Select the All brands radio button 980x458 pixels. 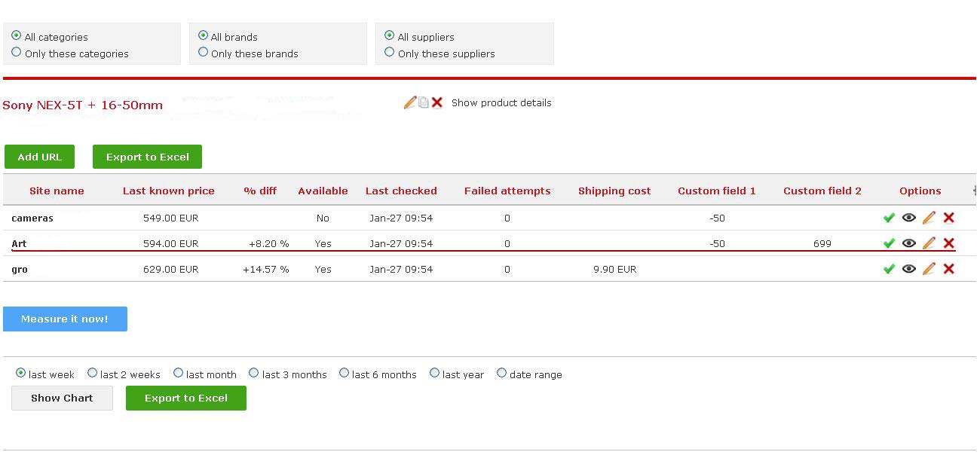203,35
